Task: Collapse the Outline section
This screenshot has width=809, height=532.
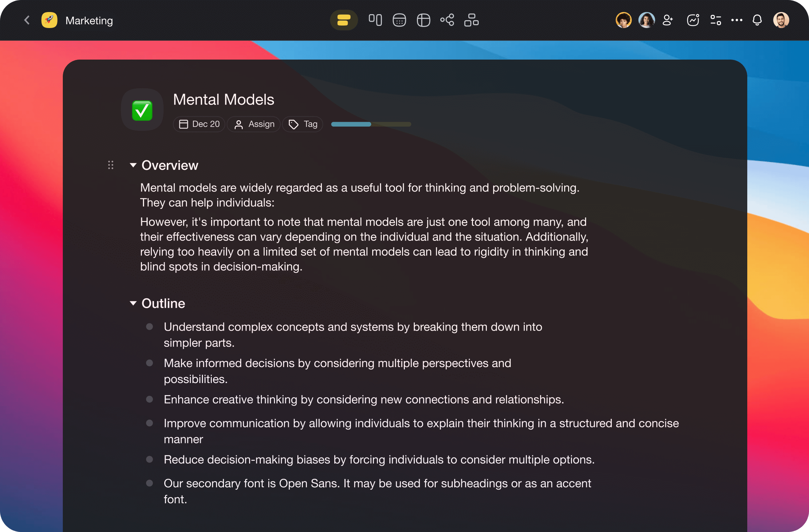Action: pos(134,303)
